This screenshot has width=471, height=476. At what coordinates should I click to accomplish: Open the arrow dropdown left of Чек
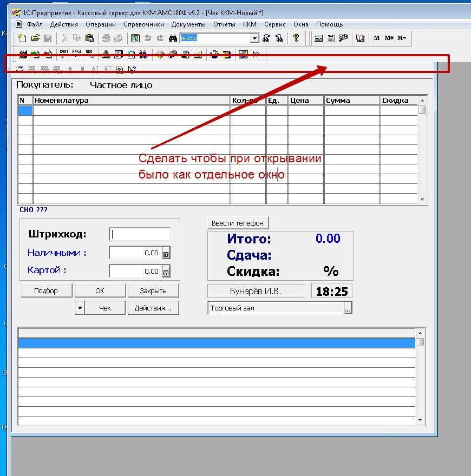pos(80,308)
